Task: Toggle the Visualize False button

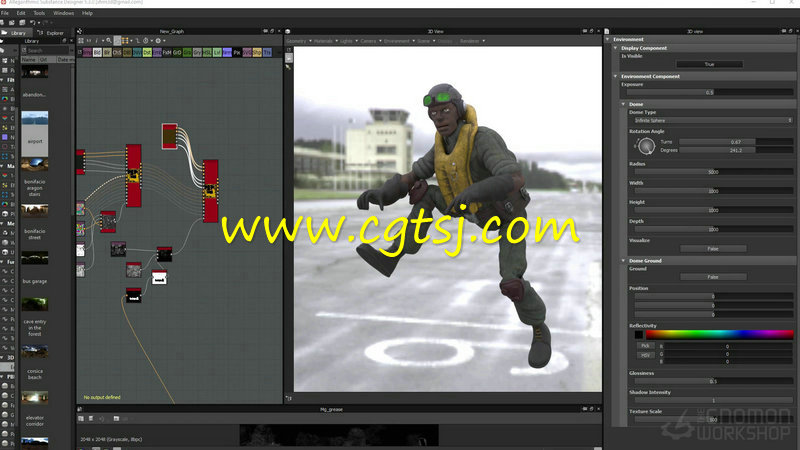Action: tap(713, 248)
